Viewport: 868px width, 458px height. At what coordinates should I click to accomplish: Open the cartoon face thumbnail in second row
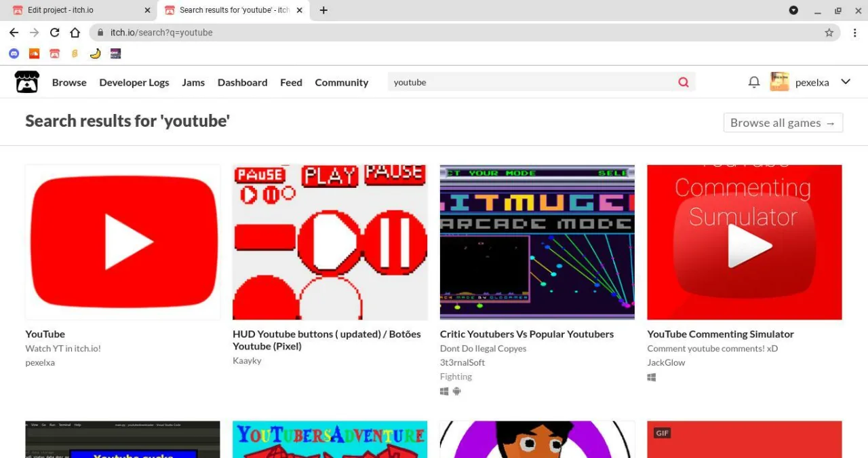pyautogui.click(x=537, y=440)
